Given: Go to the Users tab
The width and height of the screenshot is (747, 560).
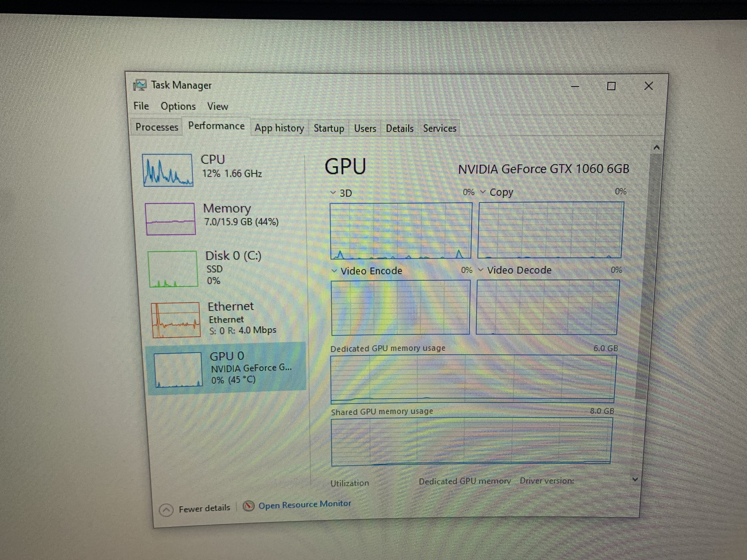Looking at the screenshot, I should pyautogui.click(x=365, y=128).
